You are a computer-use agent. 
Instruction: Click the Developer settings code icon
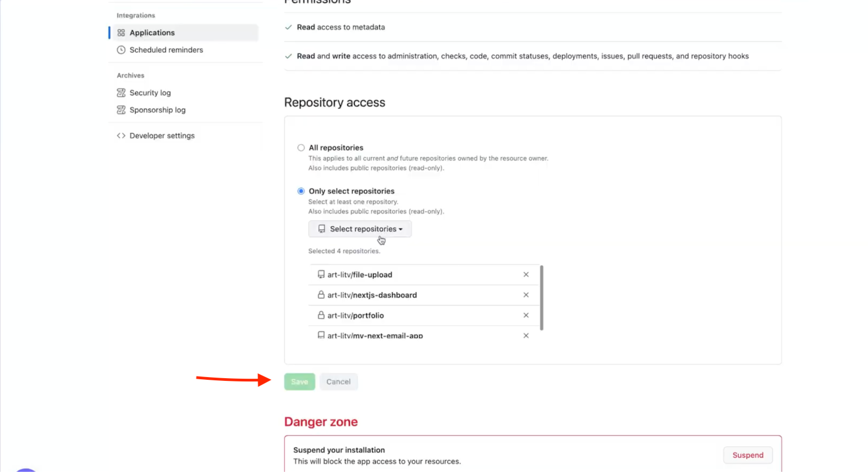(x=121, y=136)
